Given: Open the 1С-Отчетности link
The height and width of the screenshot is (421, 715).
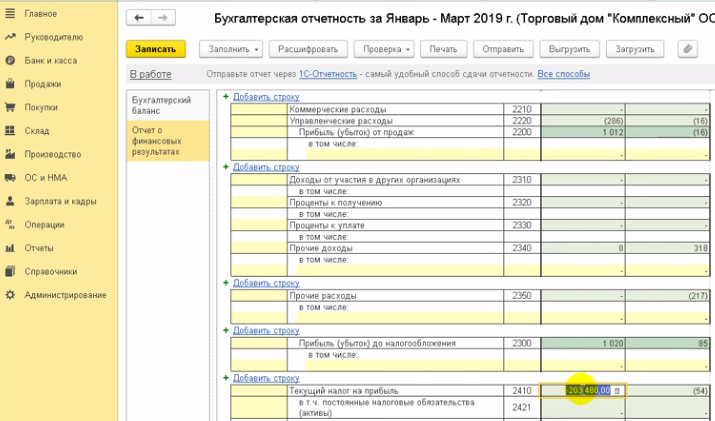Looking at the screenshot, I should [x=327, y=74].
